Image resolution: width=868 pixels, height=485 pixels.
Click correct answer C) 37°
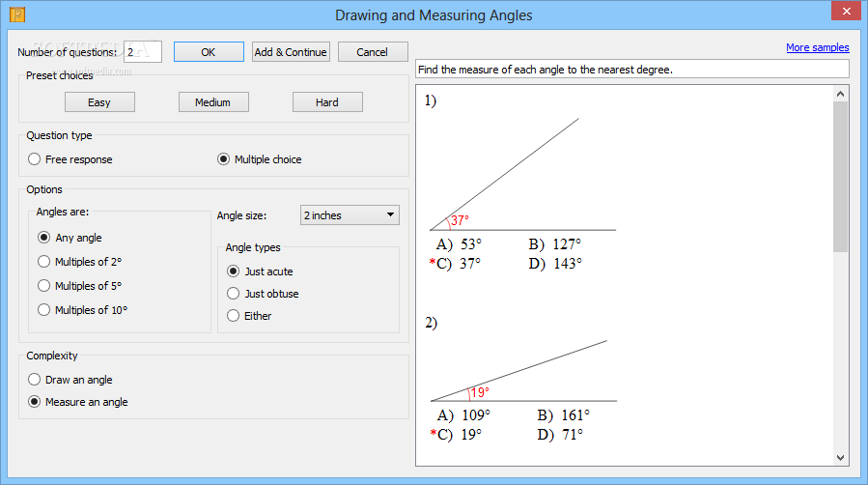pos(455,264)
